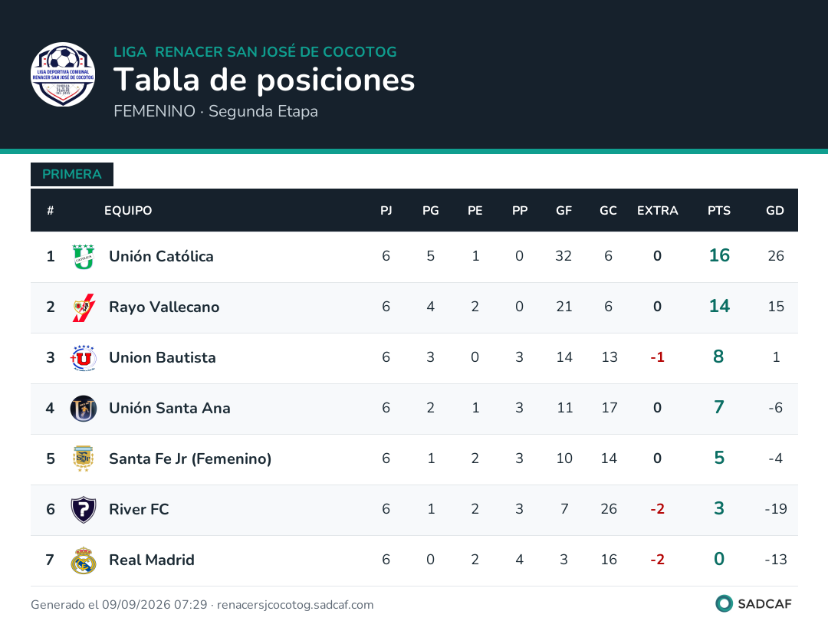This screenshot has height=644, width=828.
Task: Click the Unión Santa Ana team crest
Action: [x=84, y=409]
